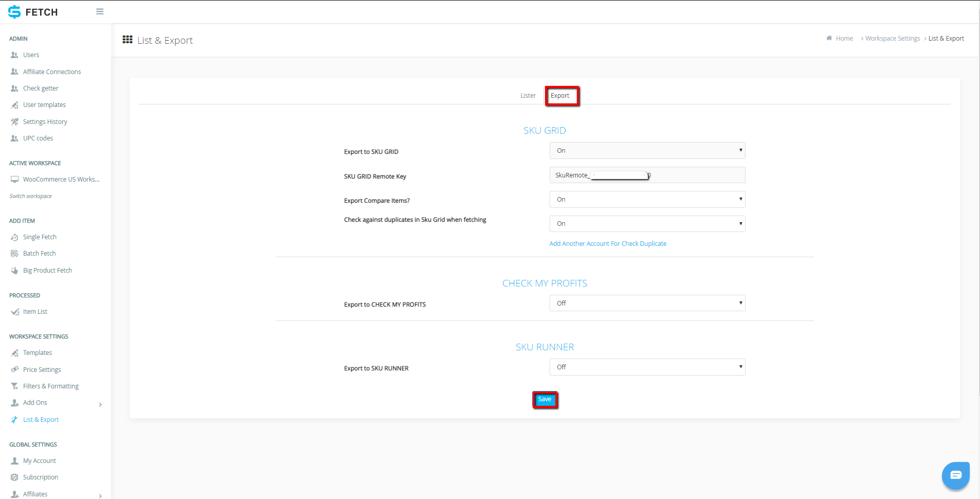Viewport: 980px width, 499px height.
Task: Open Subscription settings page
Action: [x=41, y=477]
